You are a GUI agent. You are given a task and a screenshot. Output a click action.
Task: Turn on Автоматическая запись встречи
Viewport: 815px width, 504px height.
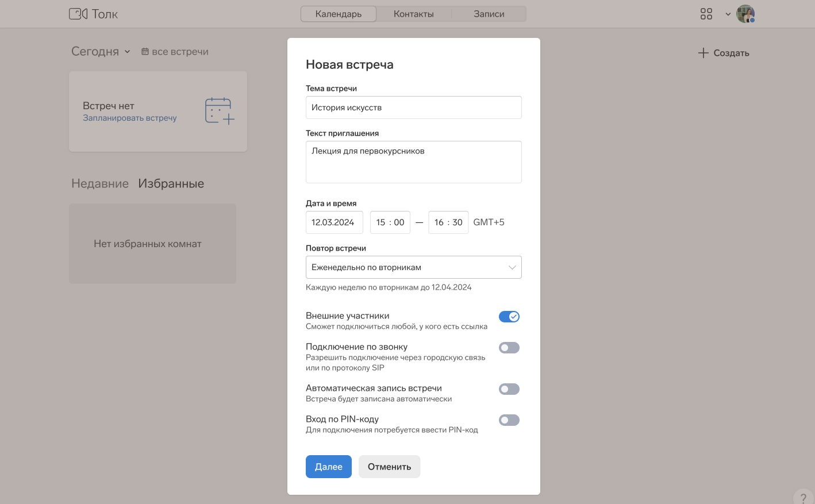(509, 389)
